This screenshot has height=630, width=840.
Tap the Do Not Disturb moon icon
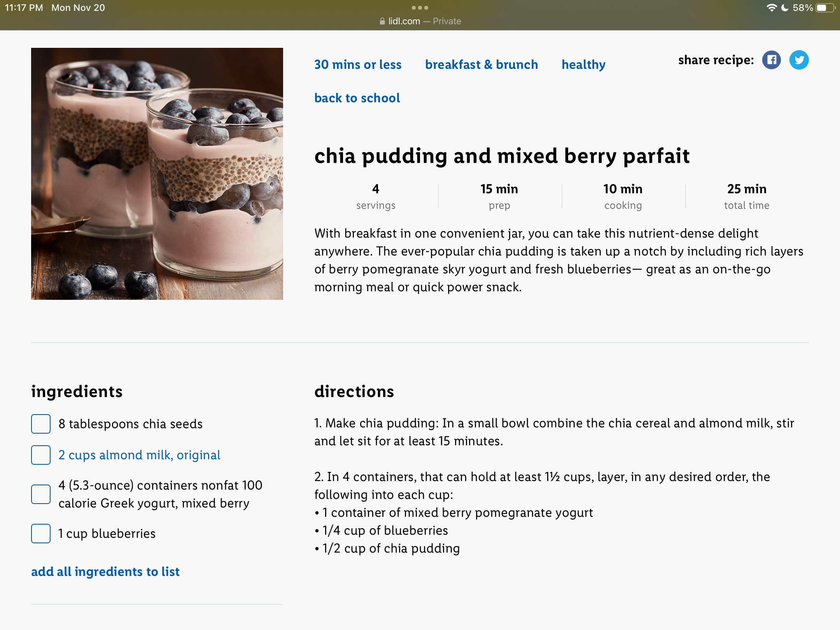(x=785, y=8)
